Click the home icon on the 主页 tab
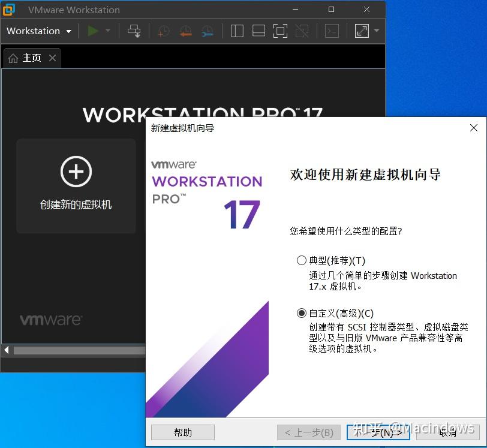This screenshot has height=448, width=487. coord(13,58)
